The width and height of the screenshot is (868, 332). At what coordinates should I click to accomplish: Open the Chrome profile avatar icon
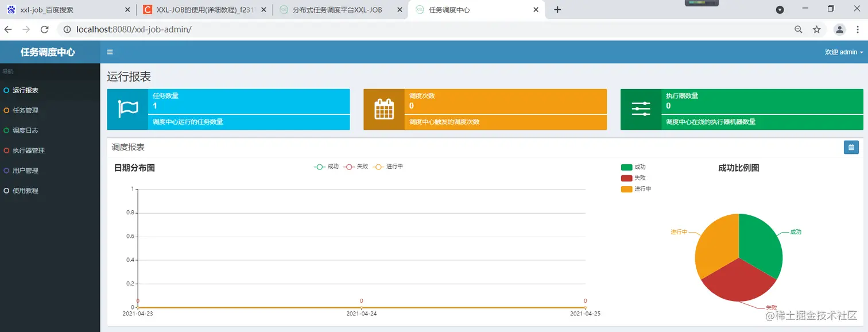pyautogui.click(x=840, y=29)
